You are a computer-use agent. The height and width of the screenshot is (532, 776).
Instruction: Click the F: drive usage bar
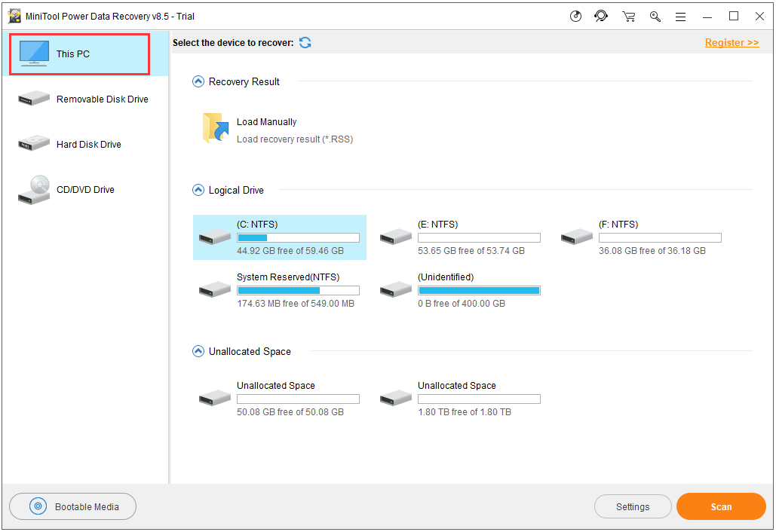pos(660,238)
